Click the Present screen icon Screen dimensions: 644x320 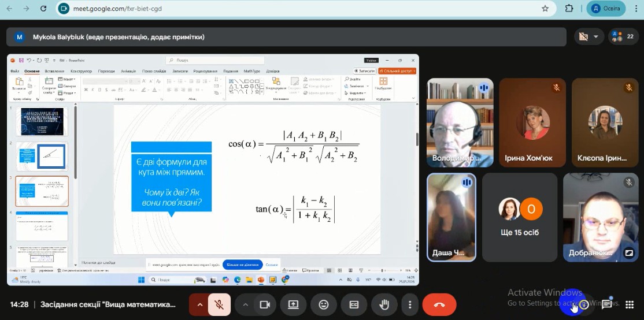(x=294, y=304)
